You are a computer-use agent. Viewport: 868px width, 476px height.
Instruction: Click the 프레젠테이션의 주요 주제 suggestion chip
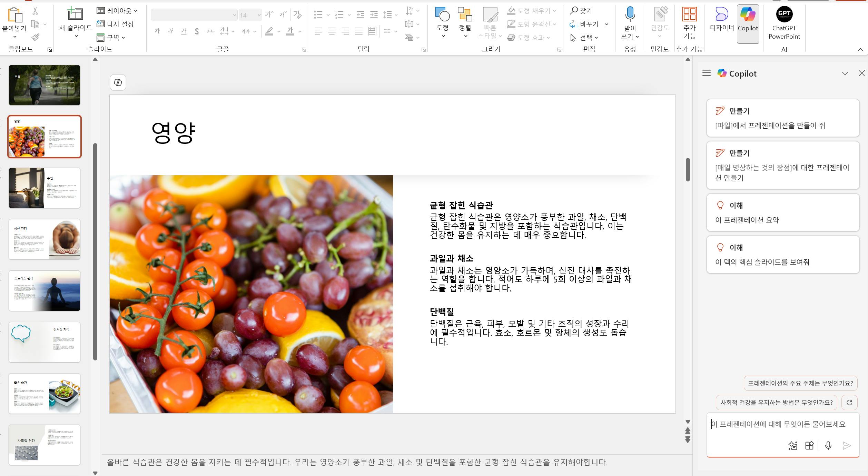tap(800, 383)
